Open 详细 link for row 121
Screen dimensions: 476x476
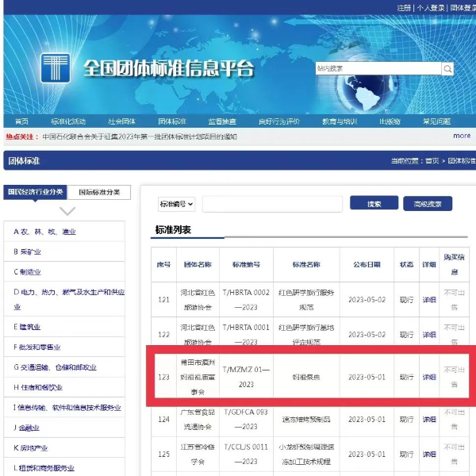click(429, 300)
